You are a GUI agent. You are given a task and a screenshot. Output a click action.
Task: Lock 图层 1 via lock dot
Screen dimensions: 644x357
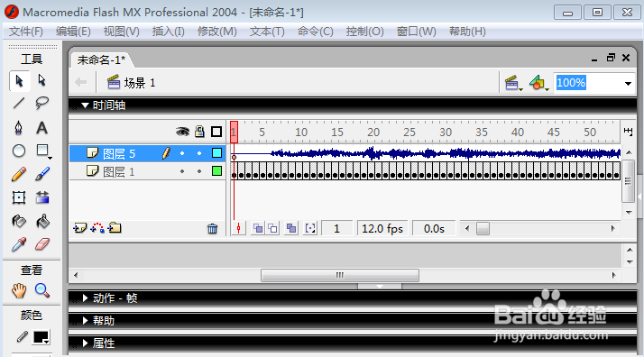pyautogui.click(x=199, y=171)
